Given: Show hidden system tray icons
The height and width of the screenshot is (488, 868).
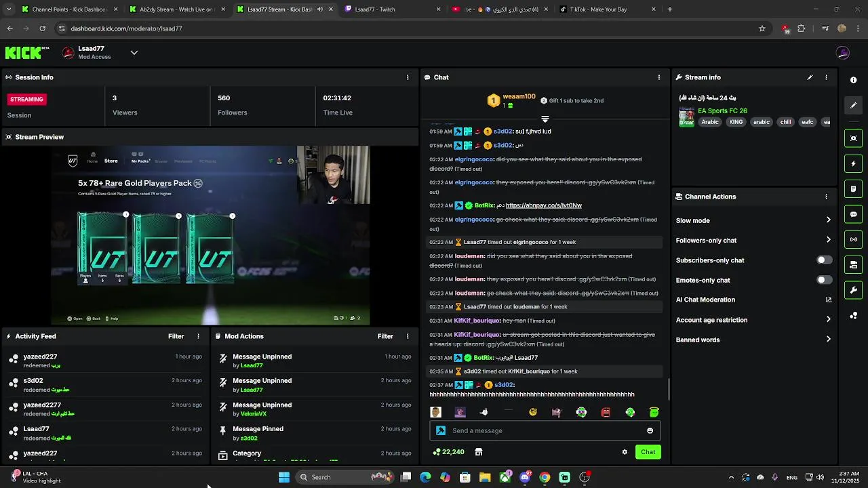Looking at the screenshot, I should 731,477.
